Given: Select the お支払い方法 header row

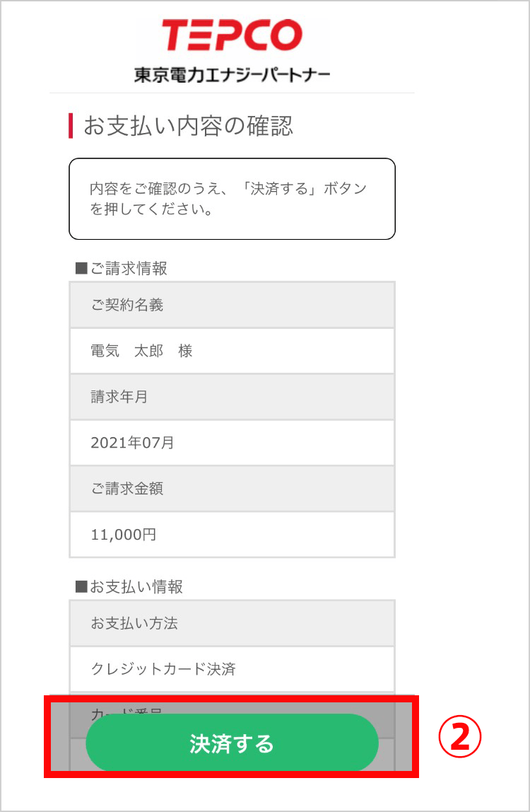Looking at the screenshot, I should click(x=232, y=623).
